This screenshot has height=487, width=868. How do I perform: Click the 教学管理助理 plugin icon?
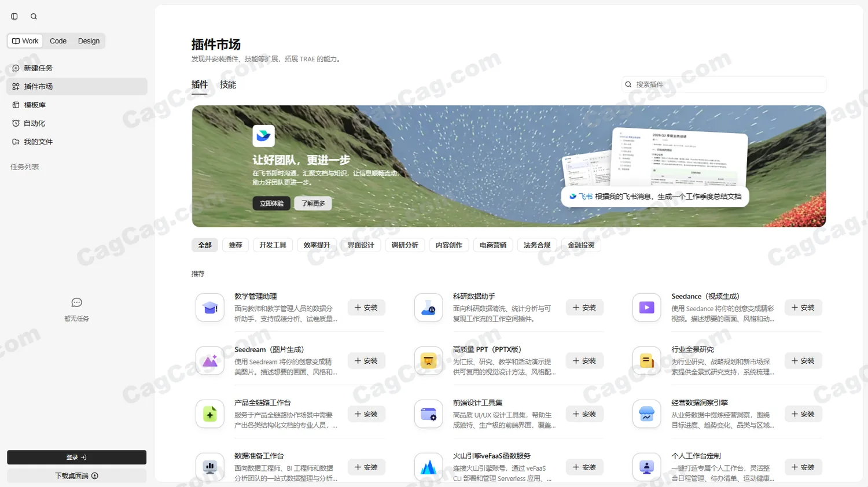[210, 308]
